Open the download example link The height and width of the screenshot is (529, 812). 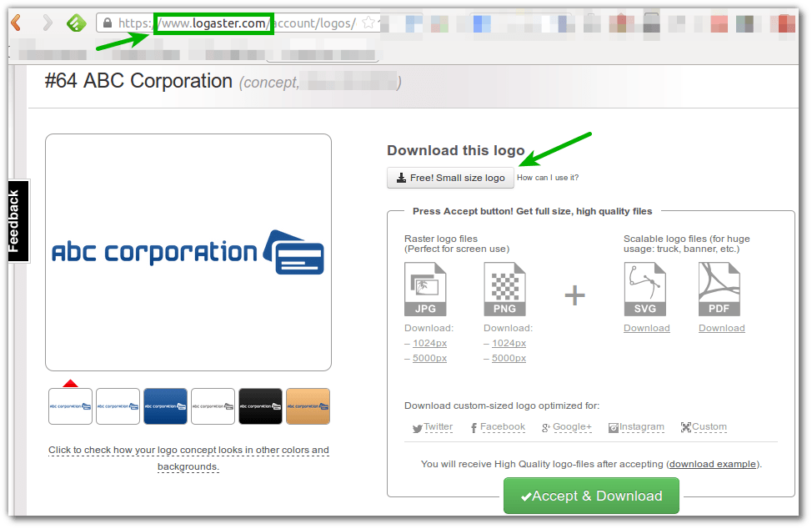[712, 464]
